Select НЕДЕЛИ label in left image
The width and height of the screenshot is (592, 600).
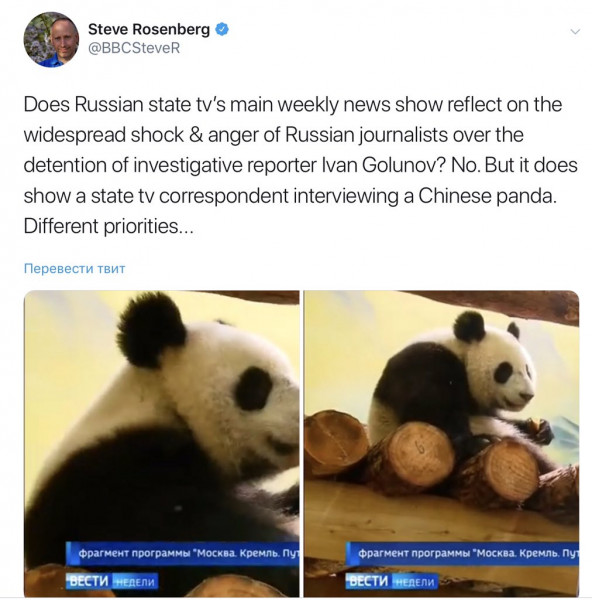[x=135, y=582]
